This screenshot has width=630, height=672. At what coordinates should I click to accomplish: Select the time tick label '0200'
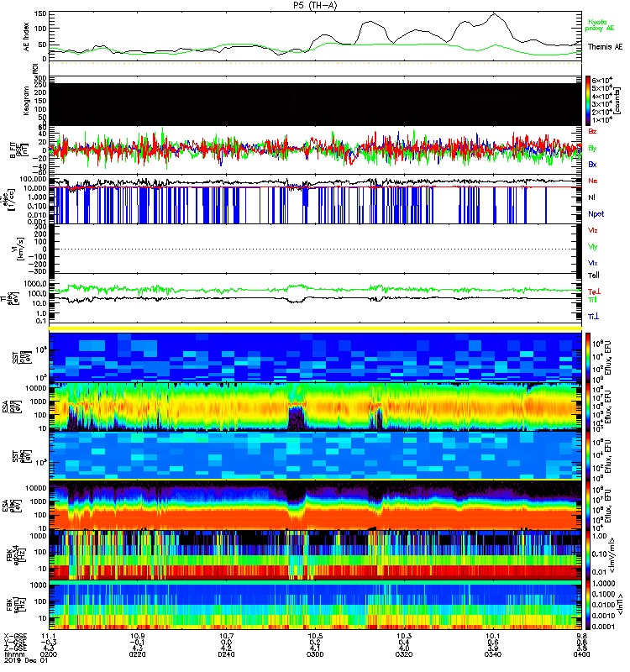click(49, 654)
